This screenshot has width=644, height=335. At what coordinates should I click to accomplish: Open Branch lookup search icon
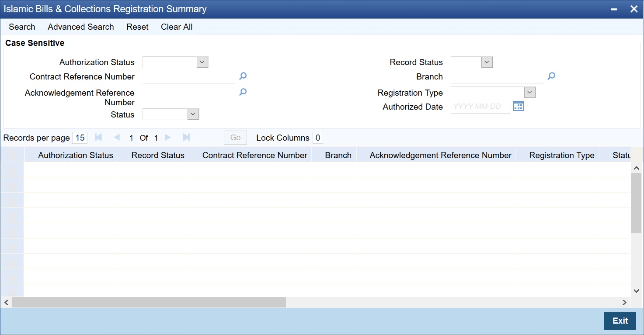pos(551,76)
